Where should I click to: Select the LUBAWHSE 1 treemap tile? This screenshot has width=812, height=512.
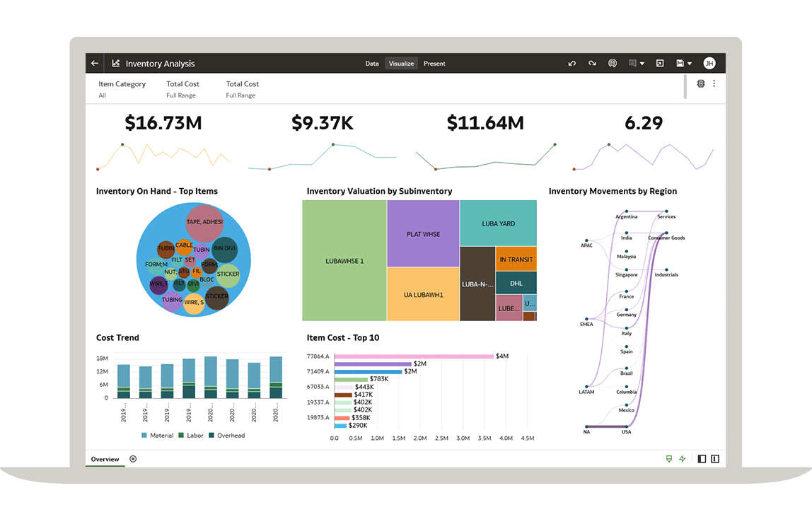344,261
